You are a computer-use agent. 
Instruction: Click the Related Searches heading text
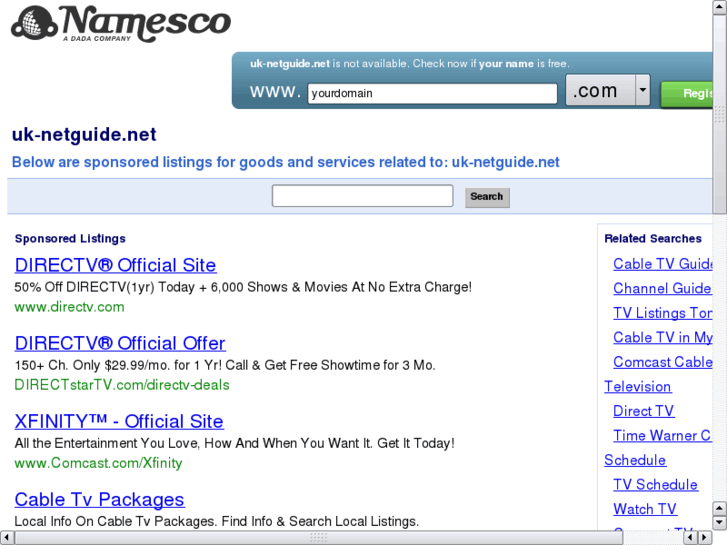[653, 238]
